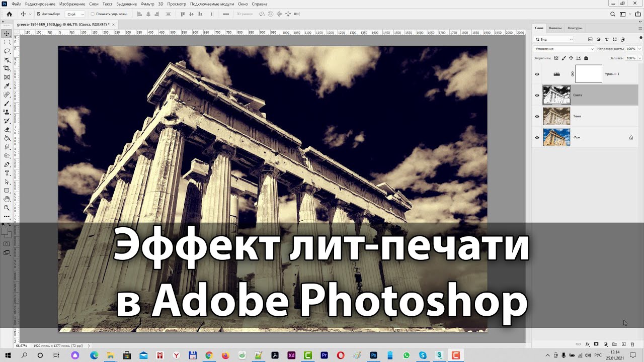Select the Paint Bucket tool
The width and height of the screenshot is (644, 362).
point(7,138)
